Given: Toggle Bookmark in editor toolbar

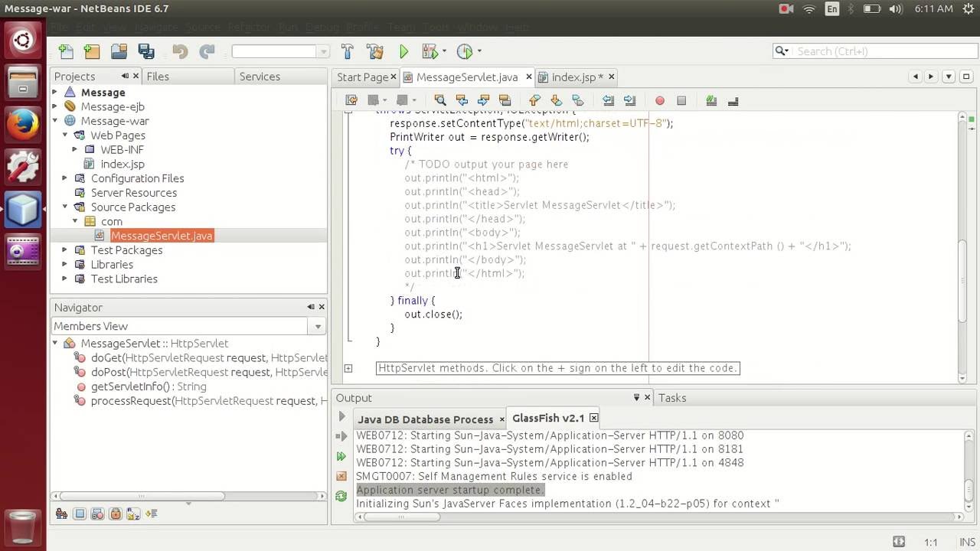Looking at the screenshot, I should tap(577, 100).
